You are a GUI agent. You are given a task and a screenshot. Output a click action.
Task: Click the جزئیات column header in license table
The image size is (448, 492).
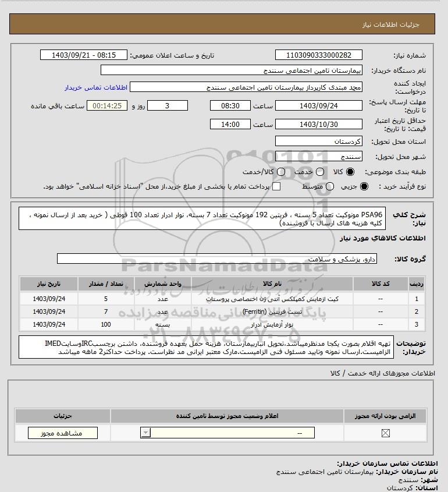tap(63, 416)
